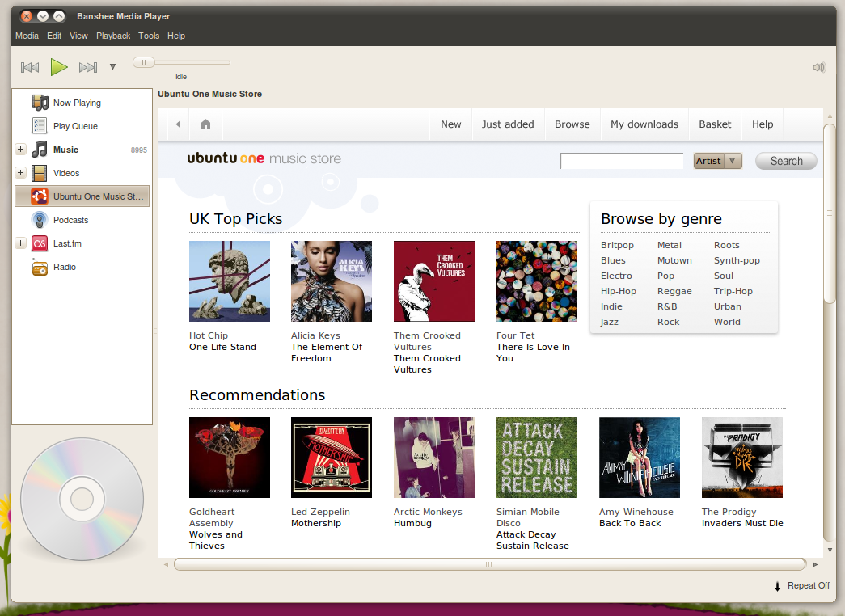Open the Help menu in menu bar
Image resolution: width=845 pixels, height=616 pixels.
[x=176, y=36]
